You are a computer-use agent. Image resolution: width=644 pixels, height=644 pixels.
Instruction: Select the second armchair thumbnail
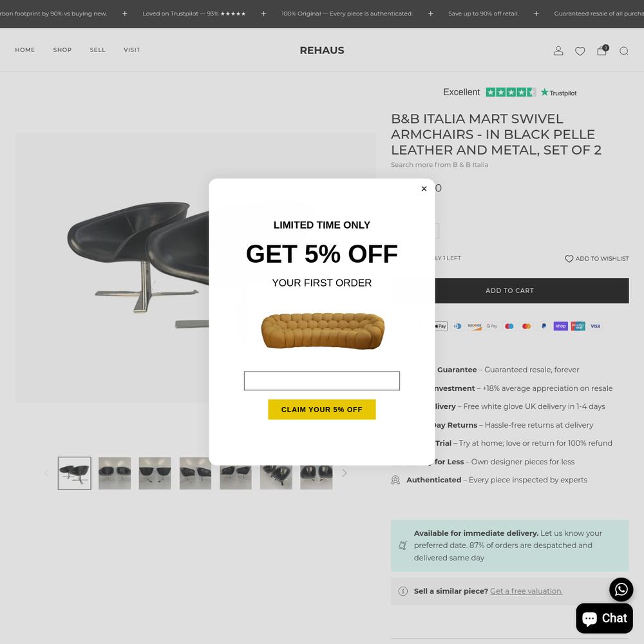[x=115, y=473]
